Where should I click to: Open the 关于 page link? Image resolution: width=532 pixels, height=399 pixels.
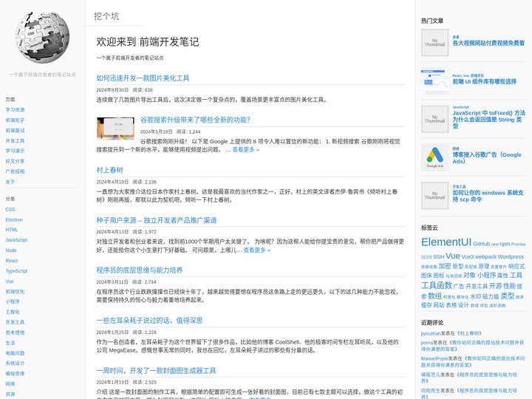10,182
